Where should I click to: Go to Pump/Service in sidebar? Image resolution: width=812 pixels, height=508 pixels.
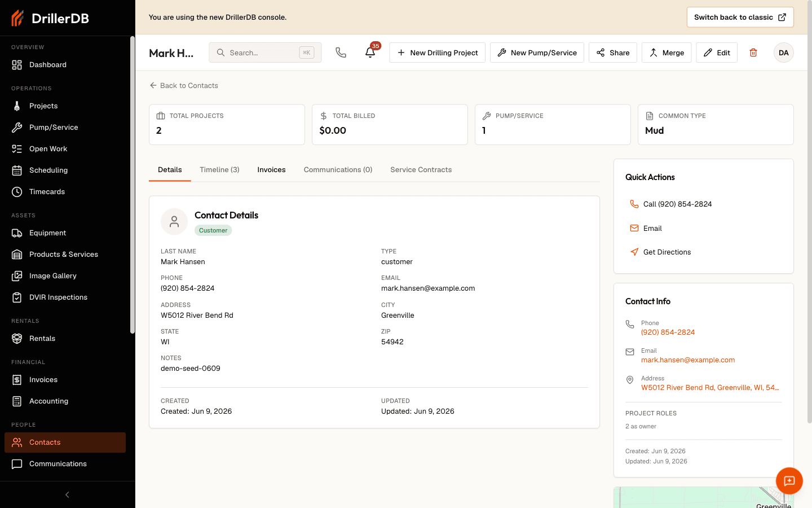pos(65,128)
